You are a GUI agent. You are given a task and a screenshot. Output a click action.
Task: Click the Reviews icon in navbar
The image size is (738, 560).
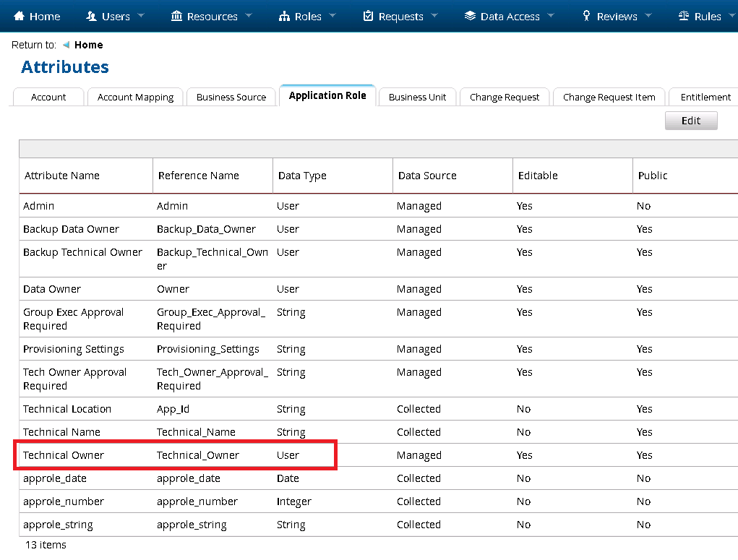click(586, 16)
